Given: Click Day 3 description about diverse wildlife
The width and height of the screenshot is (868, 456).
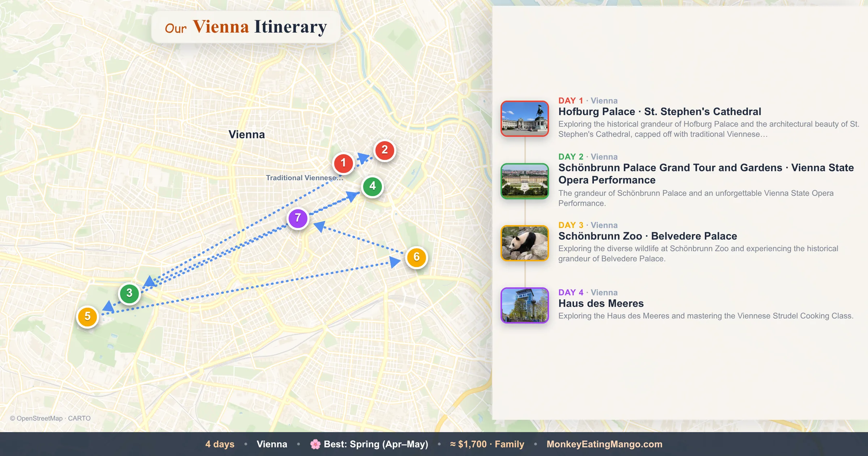Looking at the screenshot, I should (698, 254).
